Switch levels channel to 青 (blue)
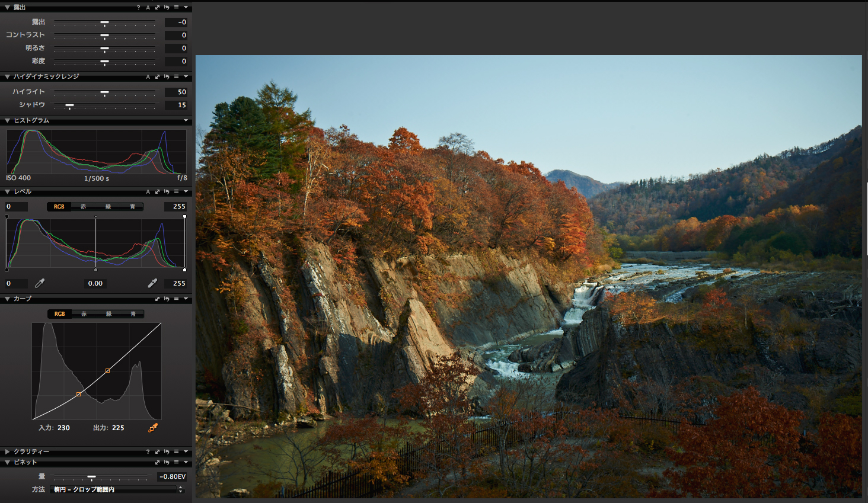The image size is (868, 503). click(132, 207)
